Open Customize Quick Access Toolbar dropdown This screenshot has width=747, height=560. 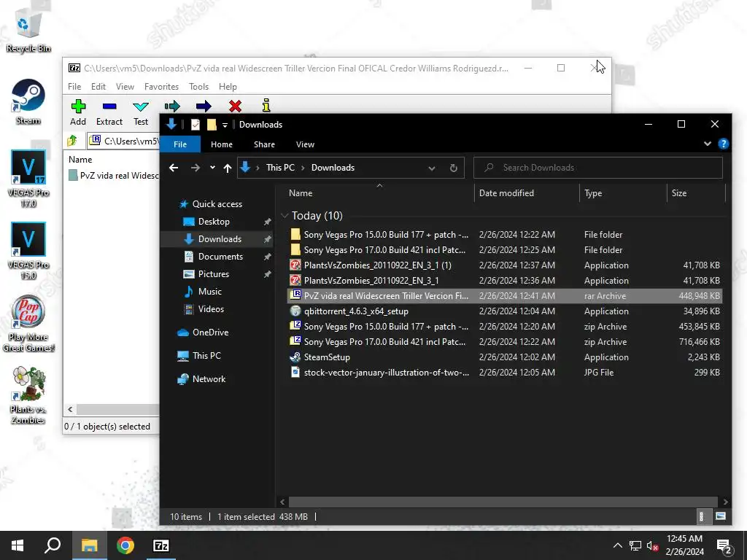coord(225,125)
